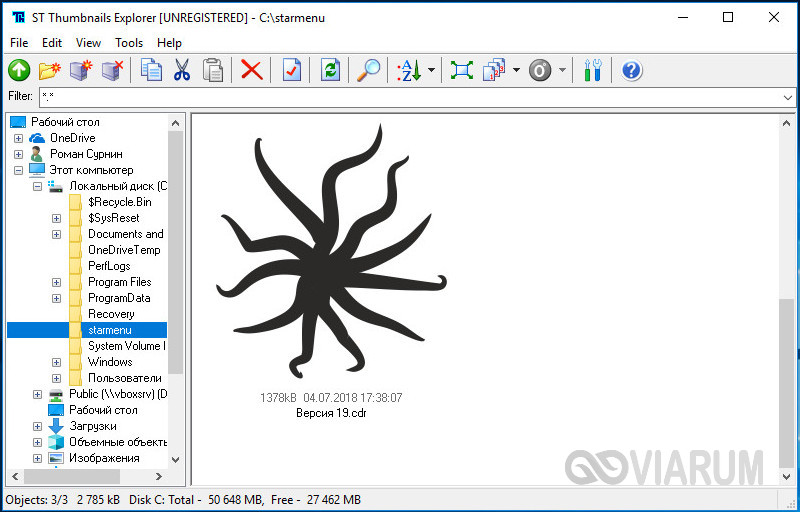This screenshot has width=800, height=512.
Task: Create a new folder from the toolbar
Action: pos(49,70)
